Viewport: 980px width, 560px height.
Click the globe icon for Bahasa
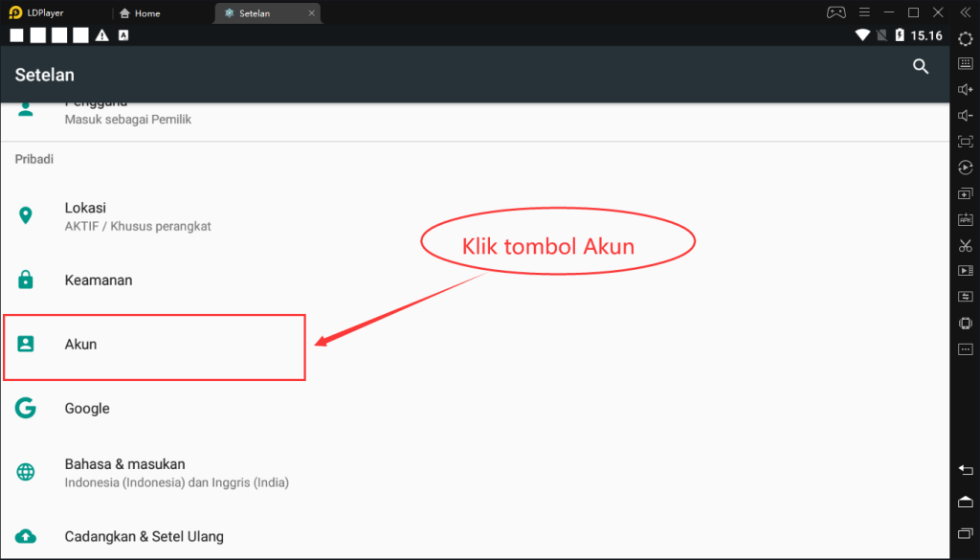tap(26, 472)
